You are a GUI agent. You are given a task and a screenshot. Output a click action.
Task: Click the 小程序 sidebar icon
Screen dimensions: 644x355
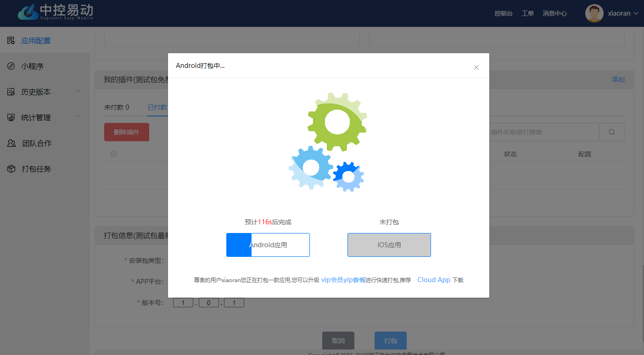[11, 66]
